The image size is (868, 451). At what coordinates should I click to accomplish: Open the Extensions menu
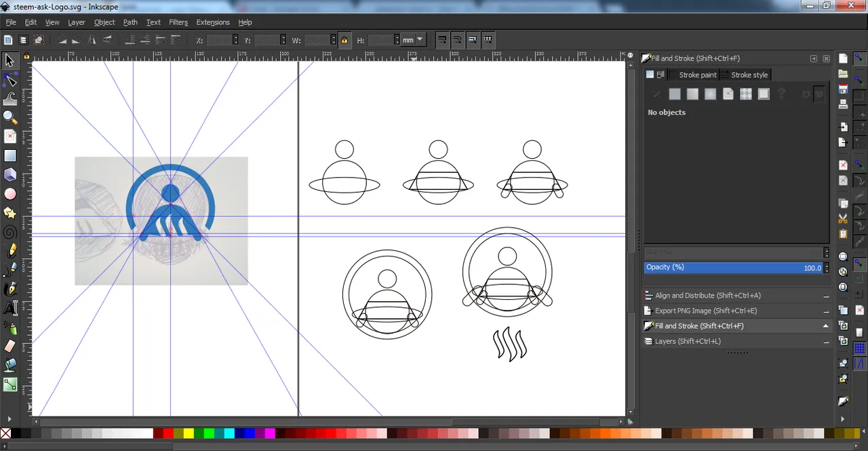coord(213,22)
